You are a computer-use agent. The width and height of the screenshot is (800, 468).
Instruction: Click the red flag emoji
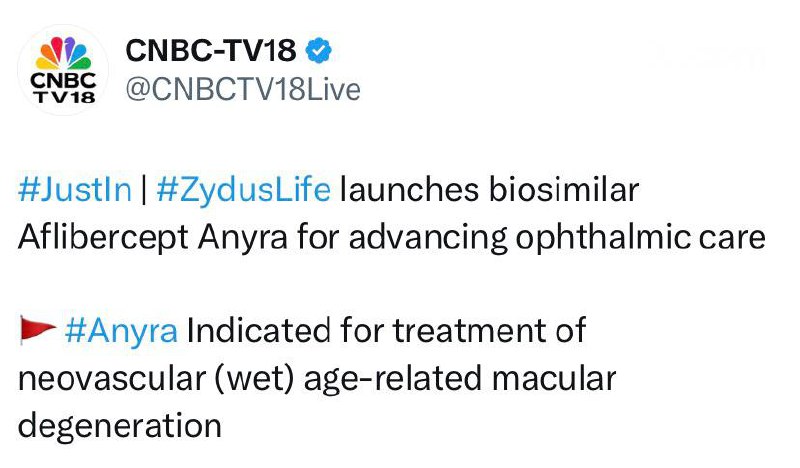pos(37,332)
